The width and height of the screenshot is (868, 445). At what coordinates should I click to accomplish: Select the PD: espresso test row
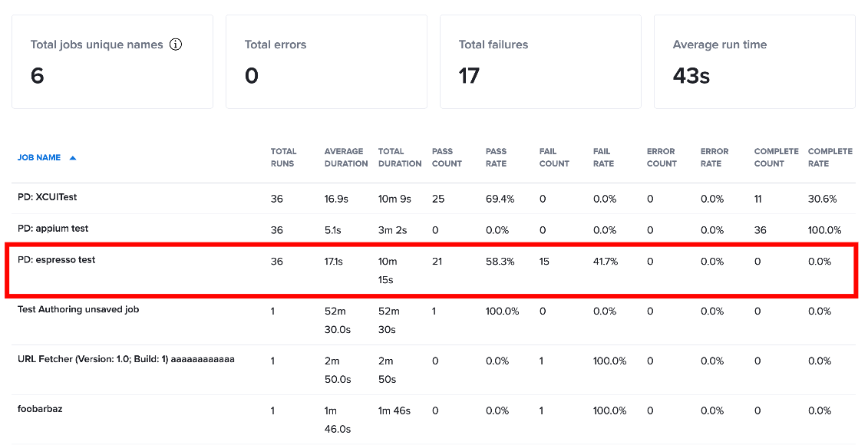[x=432, y=270]
